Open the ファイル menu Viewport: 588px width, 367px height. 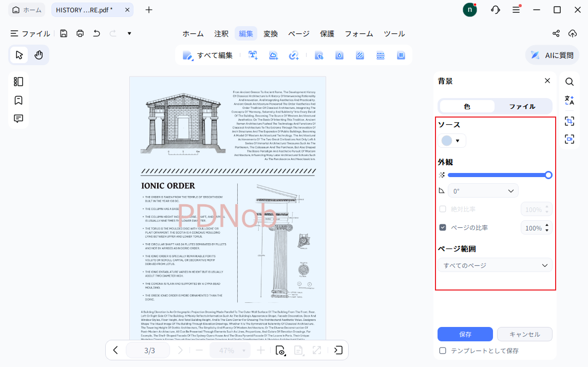pos(30,34)
